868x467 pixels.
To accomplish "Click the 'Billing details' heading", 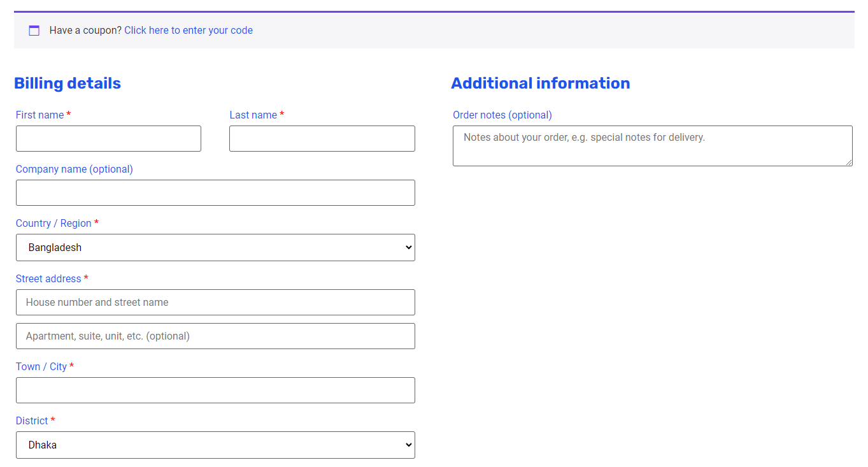I will pos(68,83).
